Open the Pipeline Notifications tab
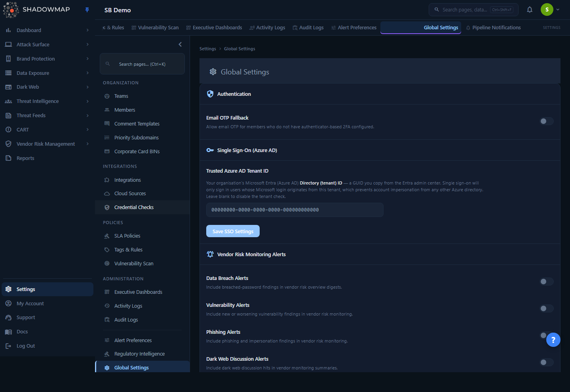570x392 pixels. (x=493, y=28)
